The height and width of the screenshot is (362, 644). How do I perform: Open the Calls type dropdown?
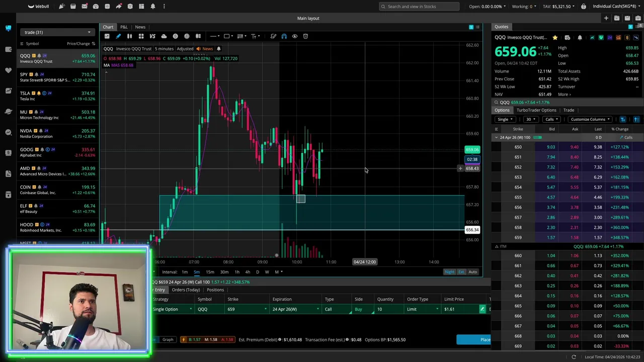pos(551,120)
